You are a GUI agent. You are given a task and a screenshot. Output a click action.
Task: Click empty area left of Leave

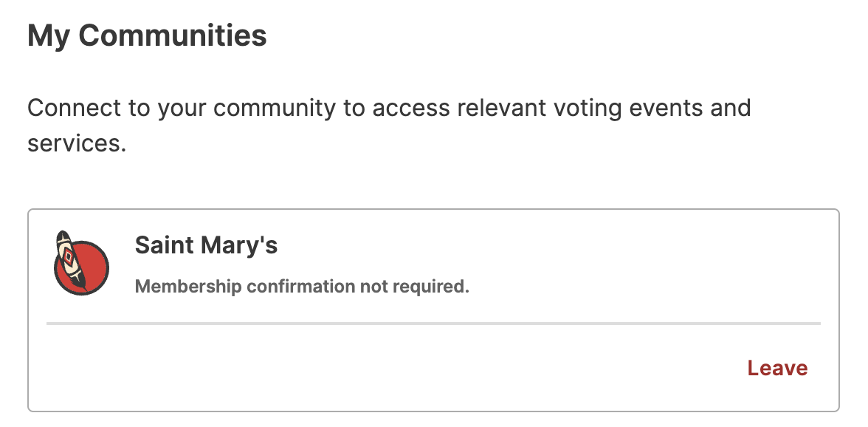387,369
